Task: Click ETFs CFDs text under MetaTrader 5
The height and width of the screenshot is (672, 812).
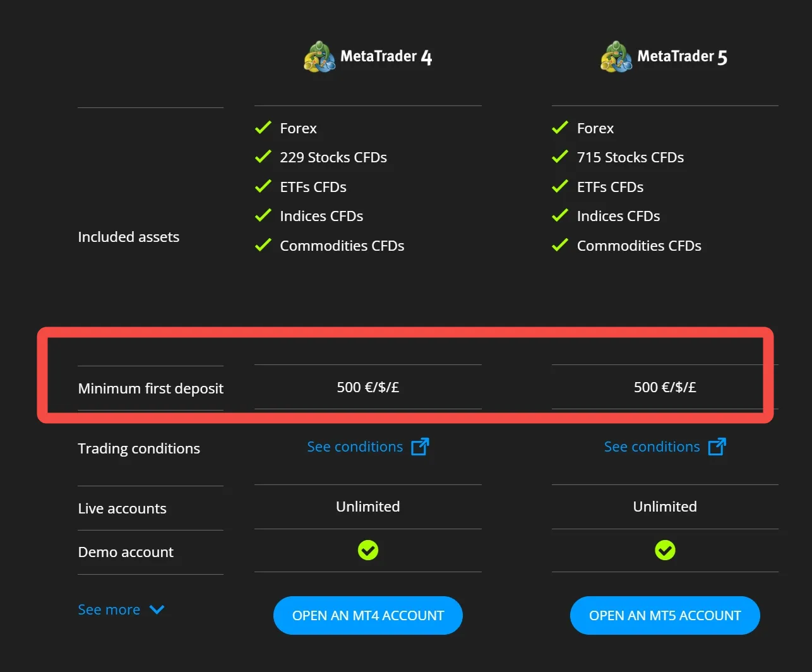Action: tap(611, 187)
